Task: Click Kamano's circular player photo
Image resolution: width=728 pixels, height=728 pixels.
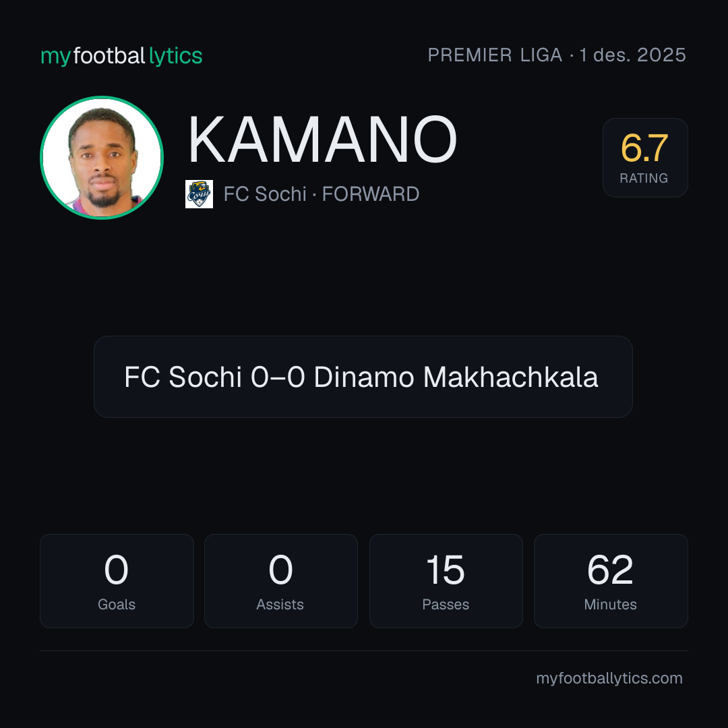Action: [102, 157]
